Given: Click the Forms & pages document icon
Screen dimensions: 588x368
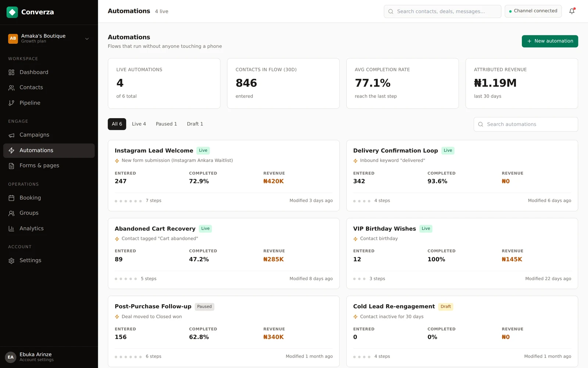Looking at the screenshot, I should click(11, 166).
